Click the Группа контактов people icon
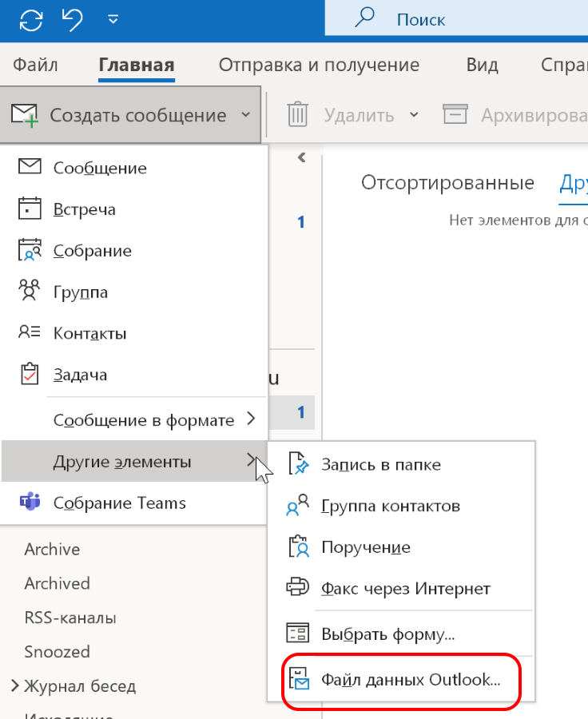Screen dimensions: 588x719 pos(298,505)
